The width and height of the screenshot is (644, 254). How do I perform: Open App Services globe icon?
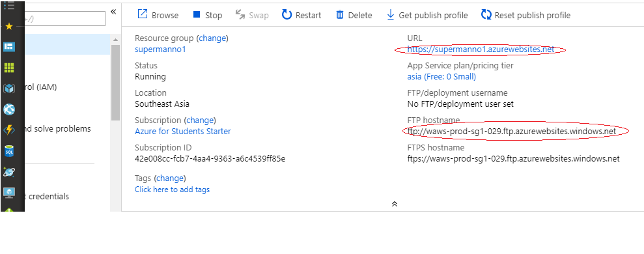click(x=9, y=109)
